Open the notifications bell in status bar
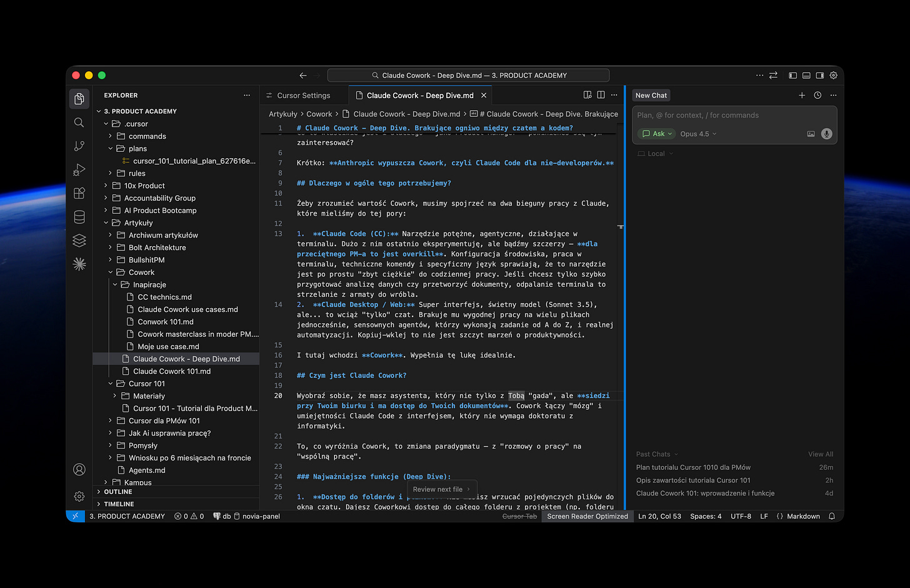 (x=832, y=516)
